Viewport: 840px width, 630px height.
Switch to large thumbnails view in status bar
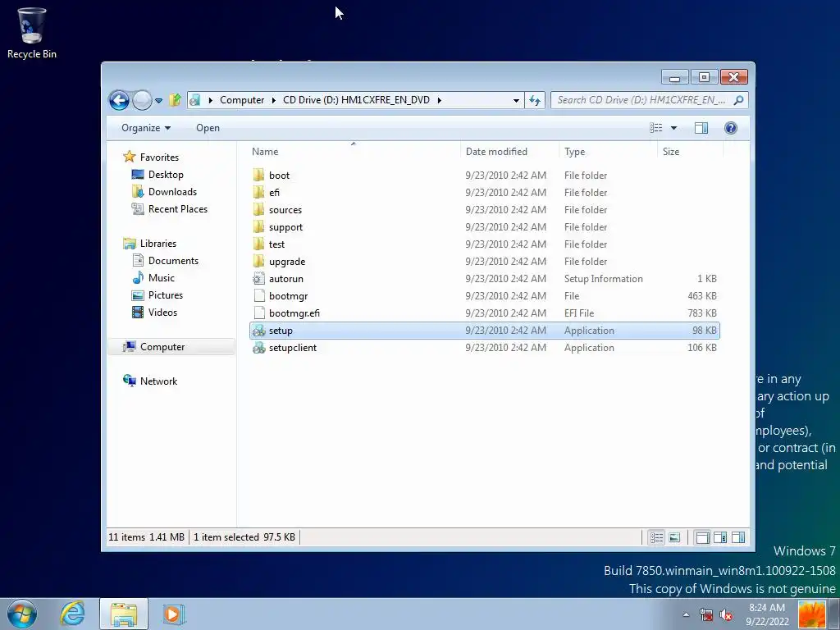tap(674, 537)
